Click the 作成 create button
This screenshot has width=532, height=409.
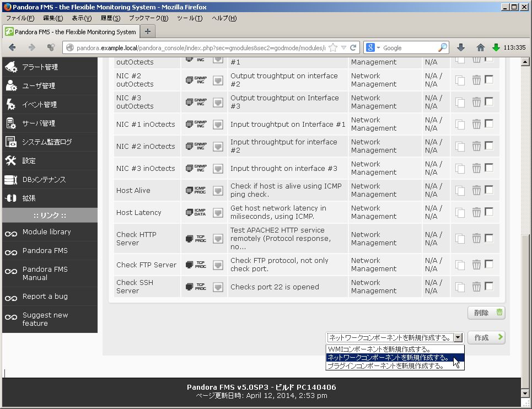click(x=486, y=337)
